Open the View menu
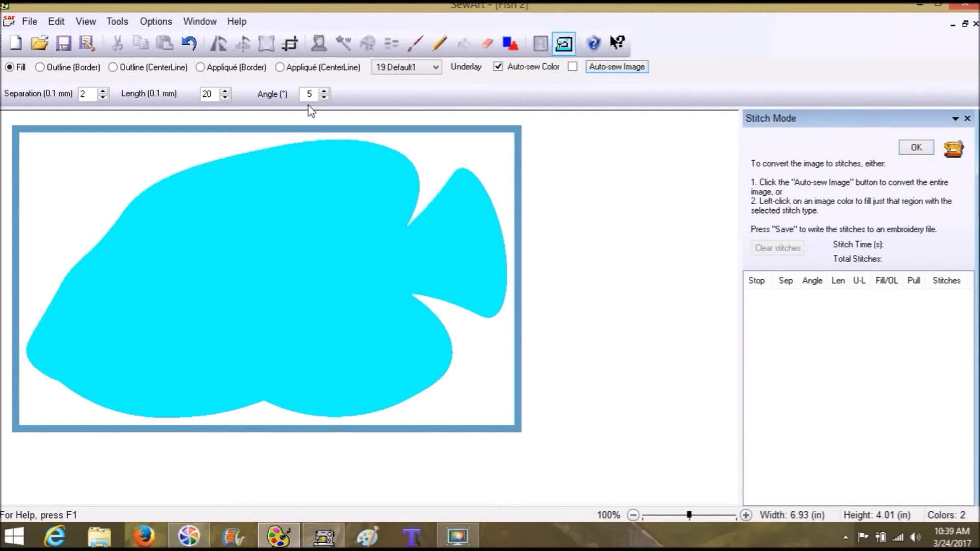This screenshot has width=980, height=551. click(85, 21)
